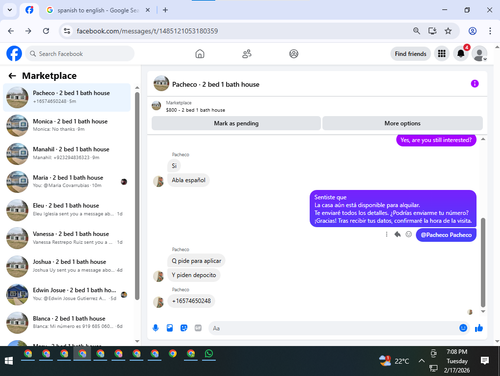Click the address bar URL
This screenshot has width=500, height=376.
click(x=147, y=31)
